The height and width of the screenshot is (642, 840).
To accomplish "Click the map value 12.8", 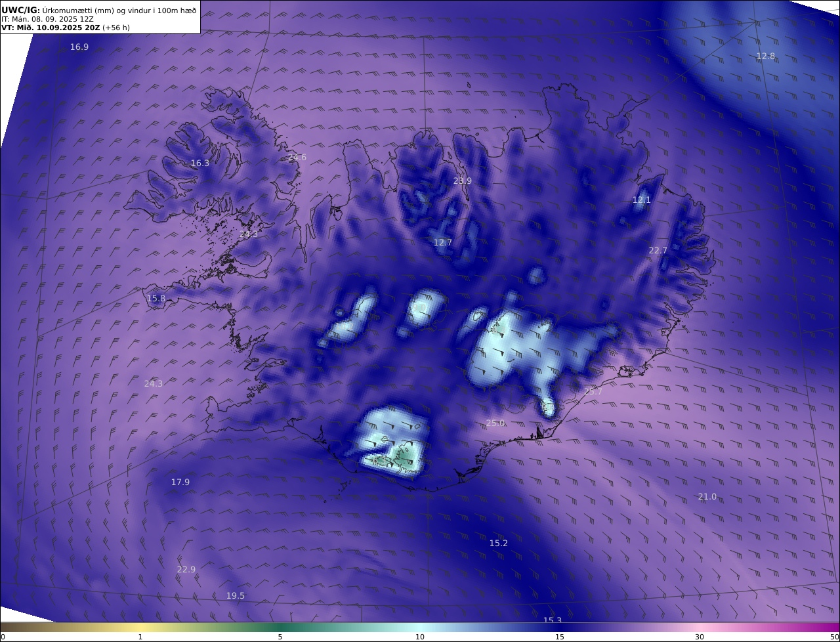I will pos(766,56).
